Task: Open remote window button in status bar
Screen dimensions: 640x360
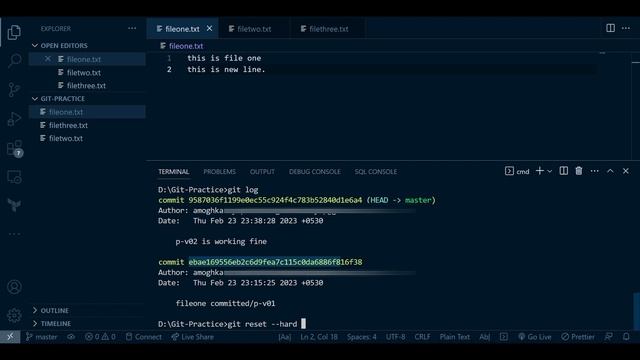Action: click(x=10, y=337)
